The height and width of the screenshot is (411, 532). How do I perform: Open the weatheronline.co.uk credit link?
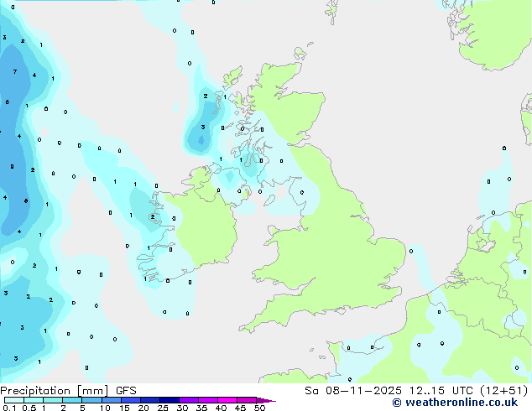[x=455, y=403]
